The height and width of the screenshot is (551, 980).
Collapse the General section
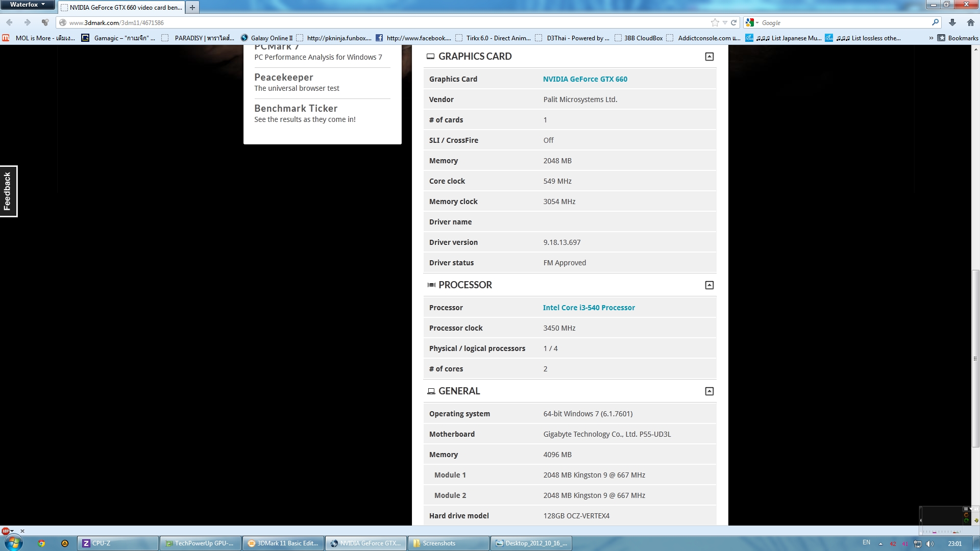pyautogui.click(x=709, y=391)
